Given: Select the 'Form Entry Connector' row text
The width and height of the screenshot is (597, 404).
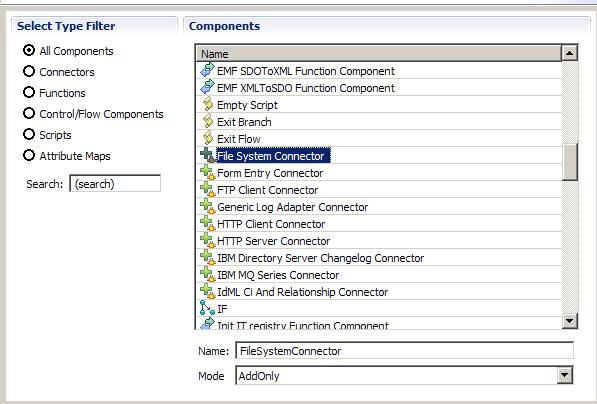Looking at the screenshot, I should point(270,173).
